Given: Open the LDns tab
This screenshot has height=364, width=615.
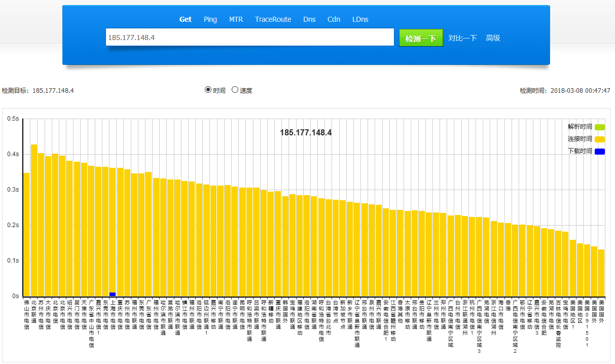Looking at the screenshot, I should [360, 19].
